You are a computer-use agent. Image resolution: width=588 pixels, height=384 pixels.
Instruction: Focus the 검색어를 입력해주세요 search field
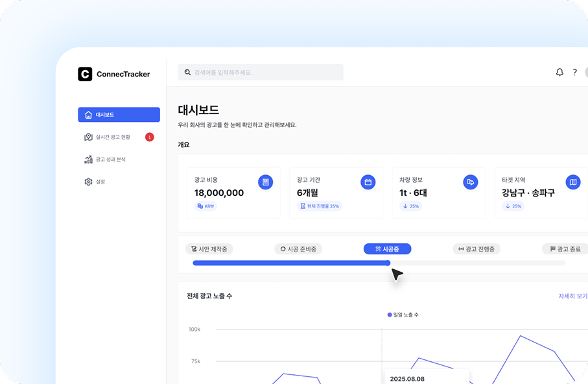pyautogui.click(x=266, y=73)
